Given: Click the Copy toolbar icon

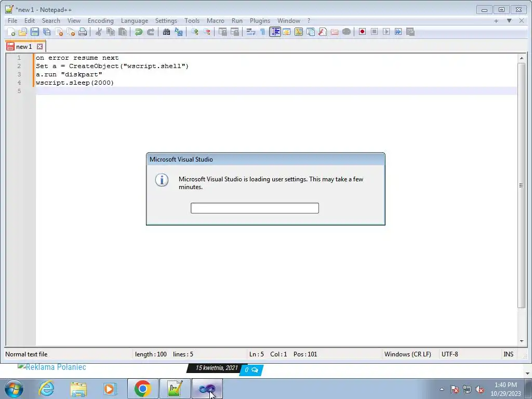Looking at the screenshot, I should [111, 32].
